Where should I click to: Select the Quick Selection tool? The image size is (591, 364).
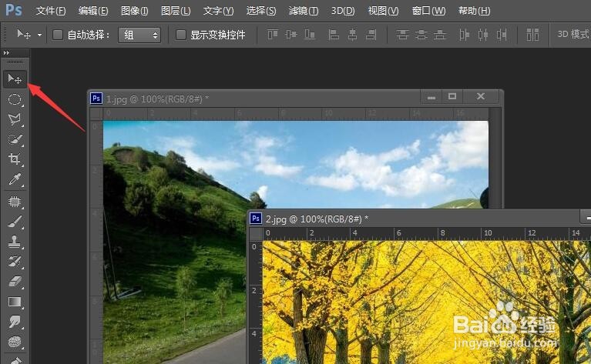coord(15,139)
